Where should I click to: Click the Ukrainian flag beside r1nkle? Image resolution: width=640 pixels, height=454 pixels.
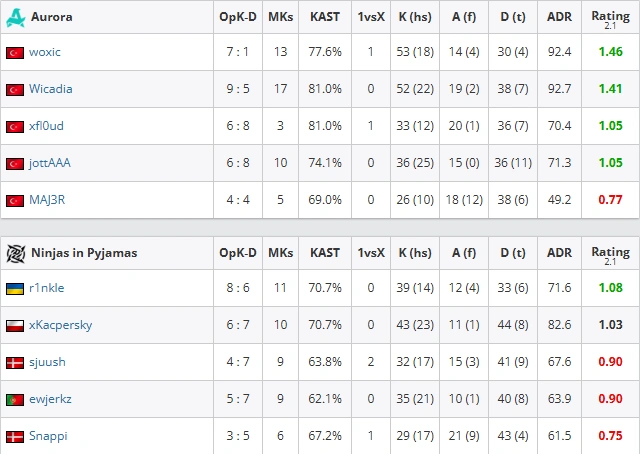pos(15,289)
